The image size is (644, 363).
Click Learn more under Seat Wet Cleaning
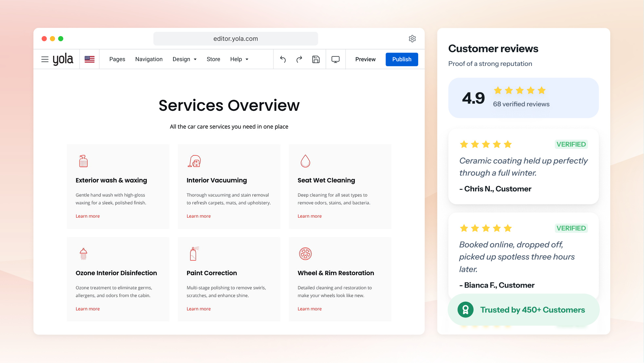[x=310, y=216]
